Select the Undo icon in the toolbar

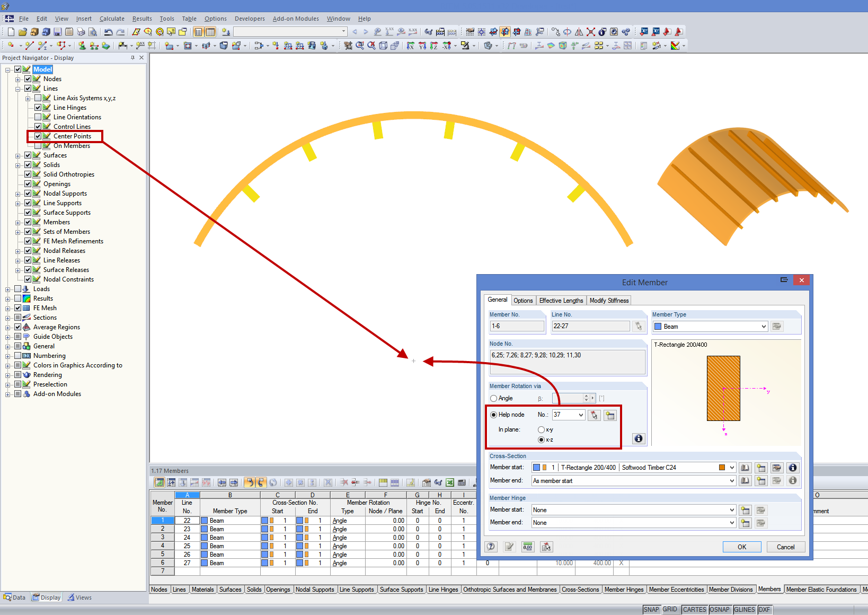coord(108,31)
